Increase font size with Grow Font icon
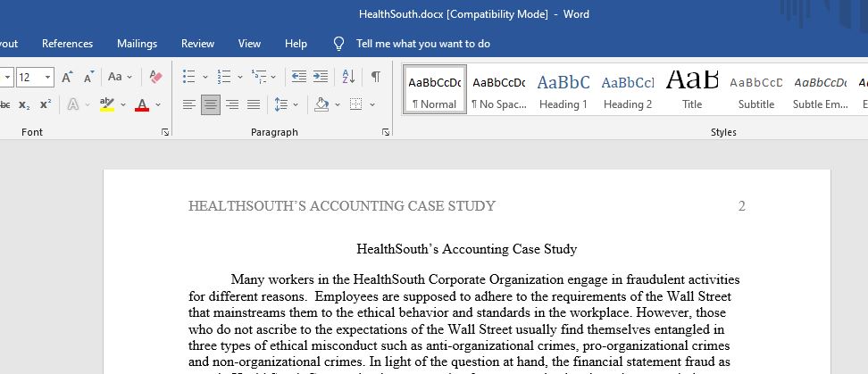Image resolution: width=868 pixels, height=374 pixels. (67, 77)
